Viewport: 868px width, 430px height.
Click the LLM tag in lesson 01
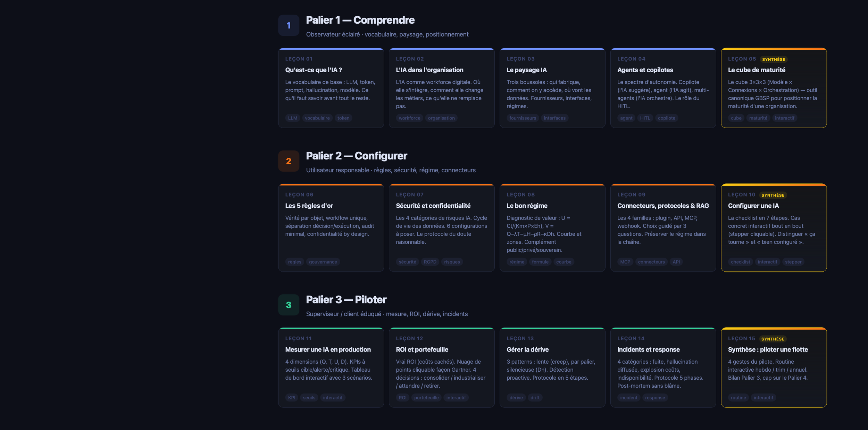[293, 118]
